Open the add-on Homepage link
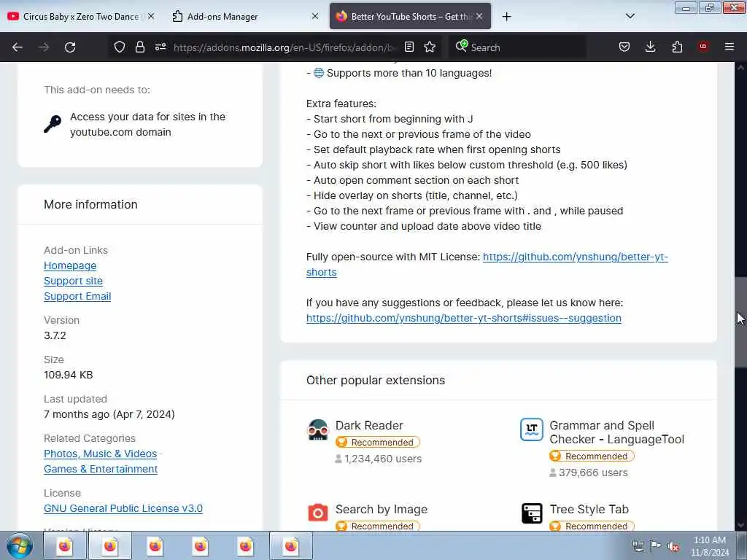The image size is (747, 560). click(x=70, y=265)
